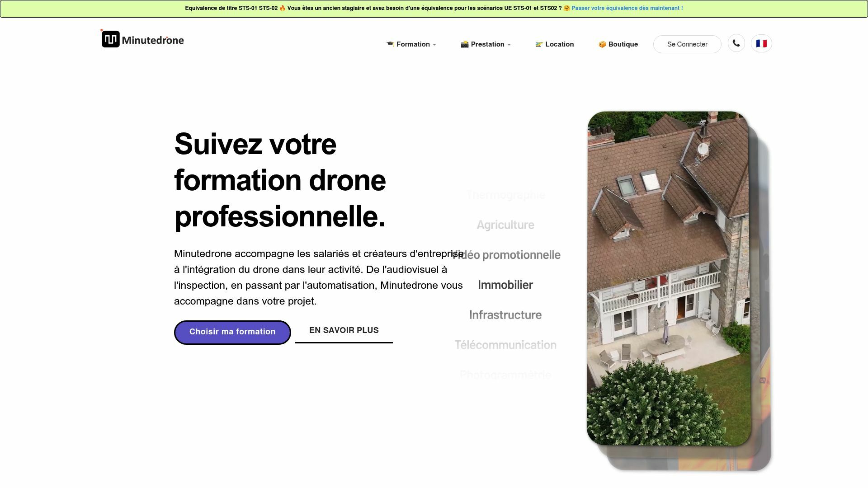
Task: Navigate to the Location menu item
Action: click(559, 44)
